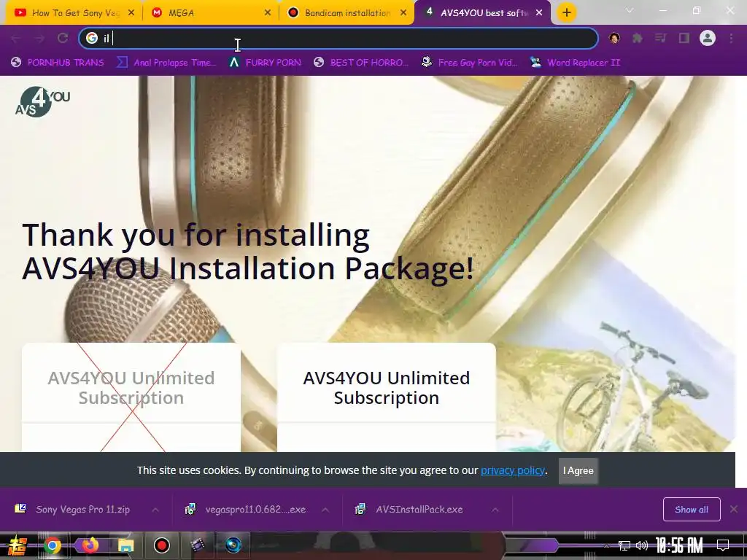
Task: Open the Extensions puzzle menu
Action: [638, 38]
